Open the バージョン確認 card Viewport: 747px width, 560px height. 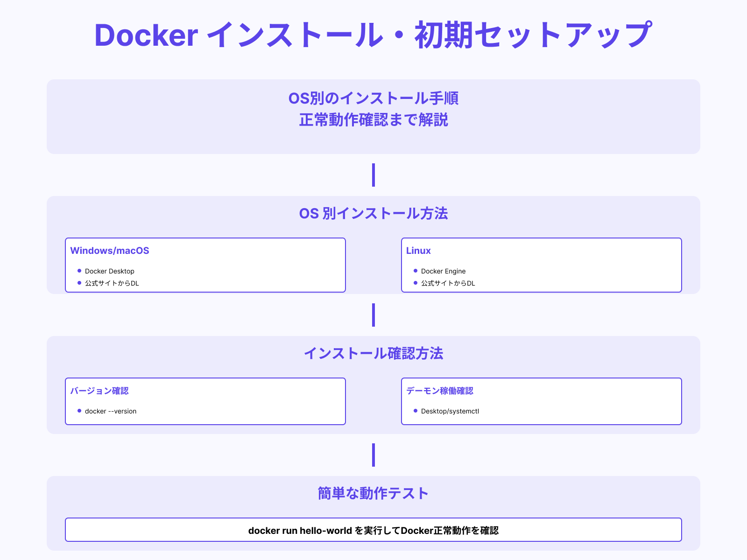pos(205,401)
